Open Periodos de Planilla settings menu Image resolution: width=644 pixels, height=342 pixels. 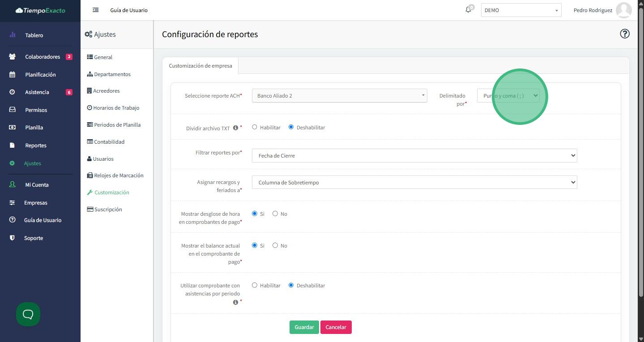click(117, 125)
